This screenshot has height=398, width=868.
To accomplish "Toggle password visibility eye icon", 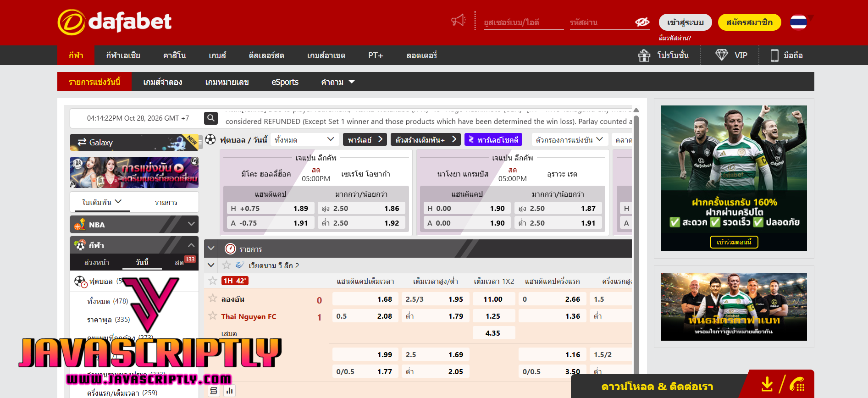I will (x=642, y=22).
